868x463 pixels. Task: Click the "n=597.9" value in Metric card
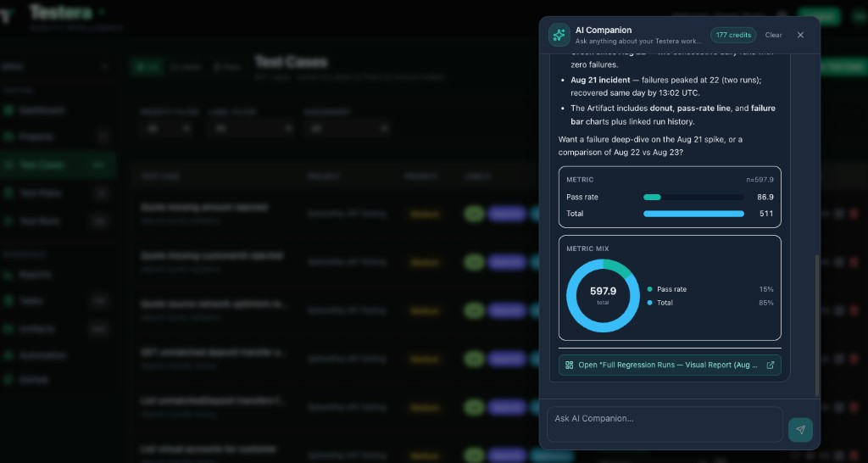point(760,180)
